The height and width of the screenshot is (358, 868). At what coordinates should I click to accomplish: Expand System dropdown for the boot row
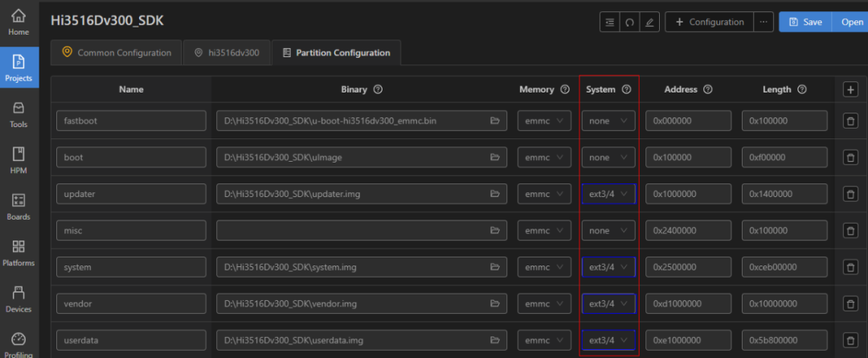point(608,158)
